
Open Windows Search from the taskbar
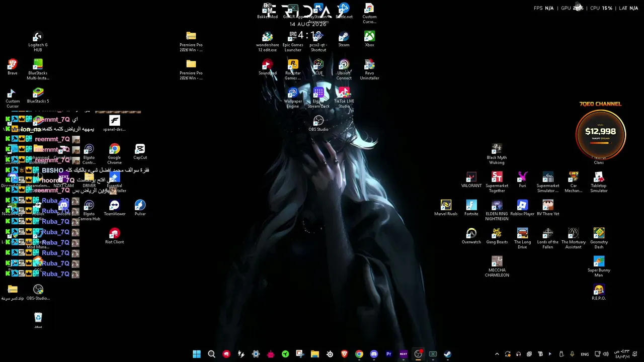coord(211,354)
